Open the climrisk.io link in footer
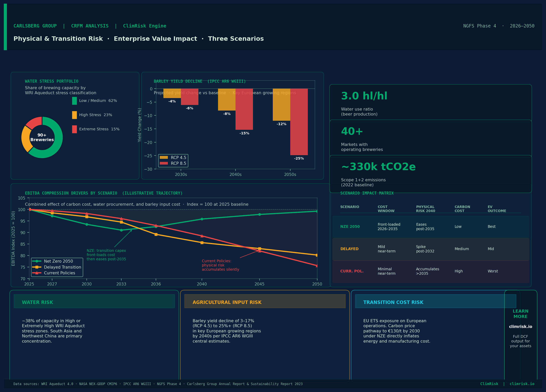The height and width of the screenshot is (392, 546). tap(522, 384)
